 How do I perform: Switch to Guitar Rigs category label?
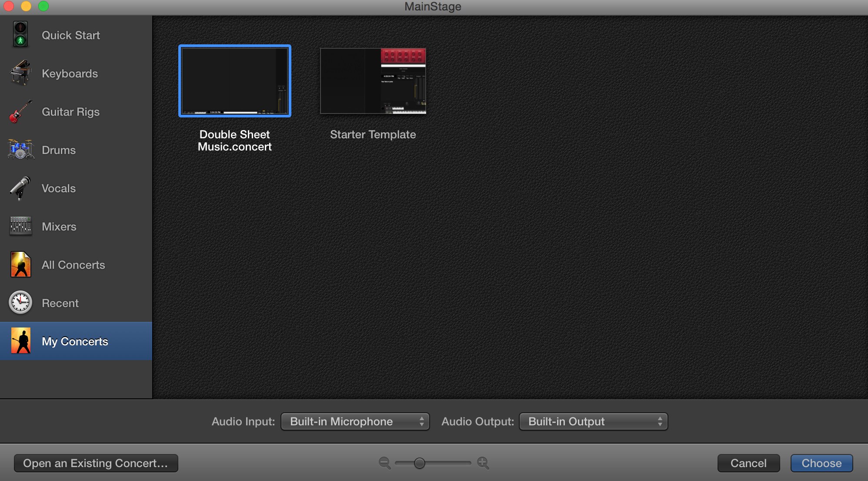[71, 112]
